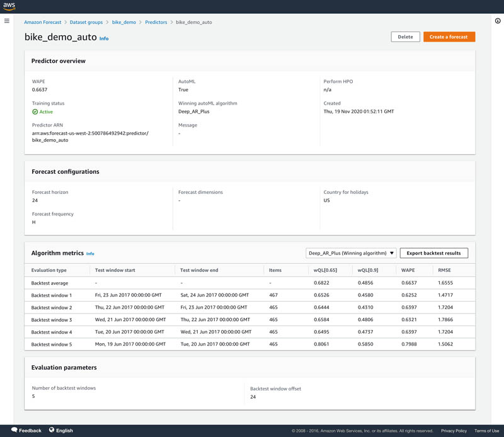The height and width of the screenshot is (437, 504).
Task: Click wQL[0.65] value 0.6822 in average row
Action: tap(321, 283)
